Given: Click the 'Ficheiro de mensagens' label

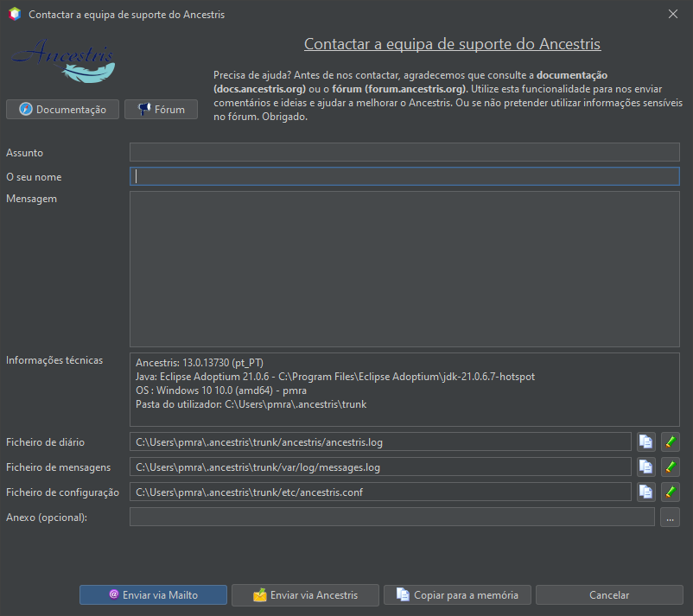Looking at the screenshot, I should [x=59, y=467].
